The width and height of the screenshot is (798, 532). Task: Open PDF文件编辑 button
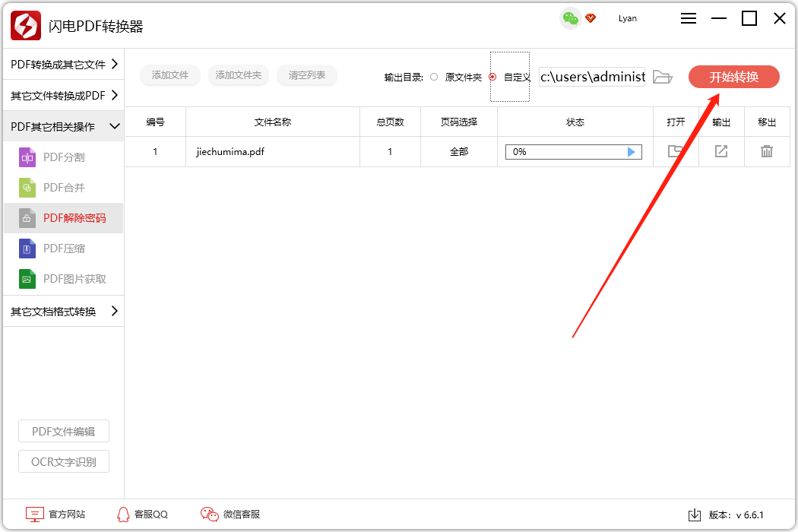point(64,432)
